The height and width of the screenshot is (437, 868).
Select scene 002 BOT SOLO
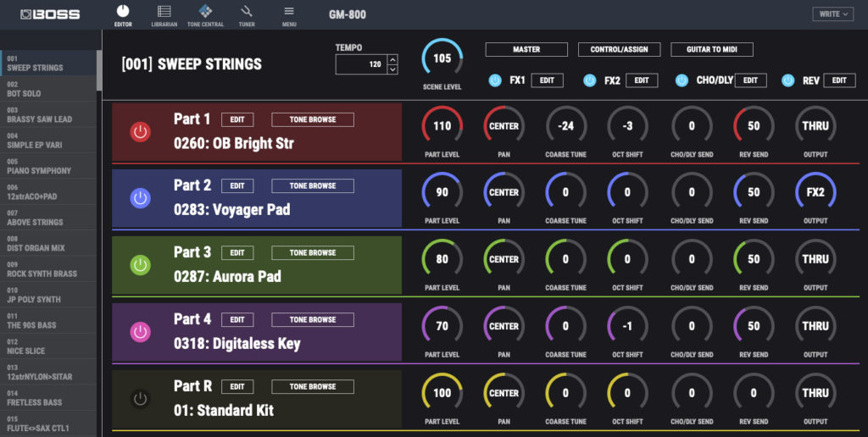48,89
